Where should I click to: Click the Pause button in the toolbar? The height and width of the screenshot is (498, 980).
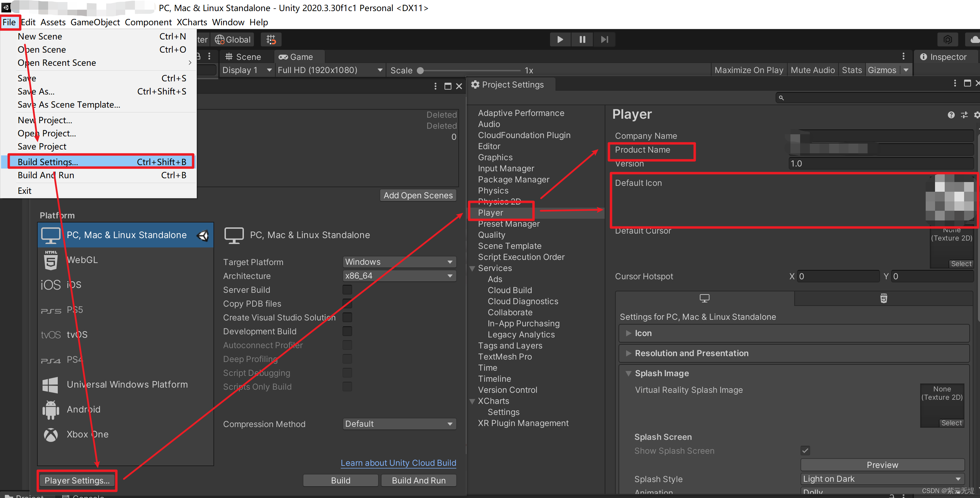pos(582,39)
